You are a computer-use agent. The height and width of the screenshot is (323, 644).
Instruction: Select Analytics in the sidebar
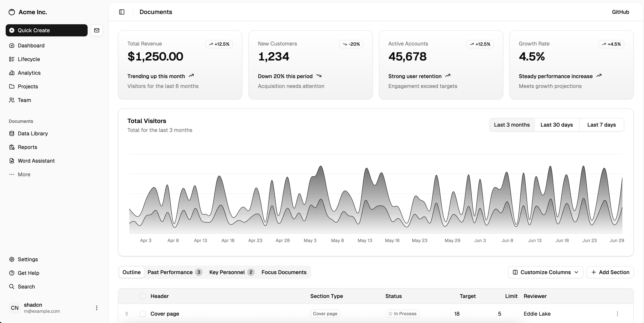(29, 73)
